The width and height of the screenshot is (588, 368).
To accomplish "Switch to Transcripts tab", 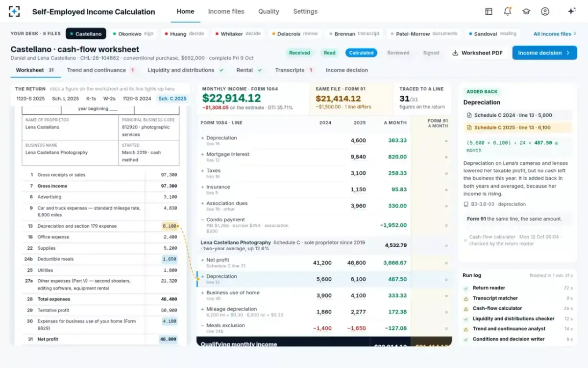I will tap(294, 70).
